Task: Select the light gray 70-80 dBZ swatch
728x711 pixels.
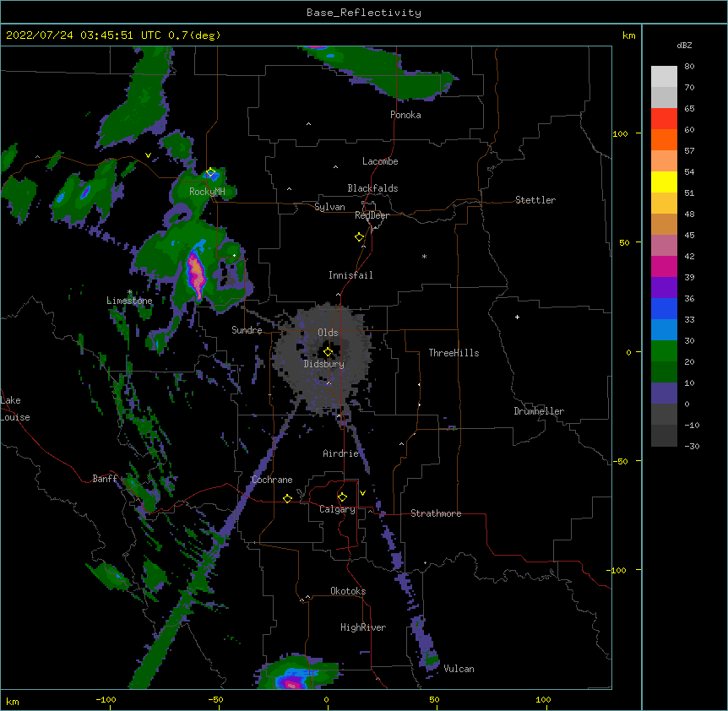Action: [x=664, y=77]
